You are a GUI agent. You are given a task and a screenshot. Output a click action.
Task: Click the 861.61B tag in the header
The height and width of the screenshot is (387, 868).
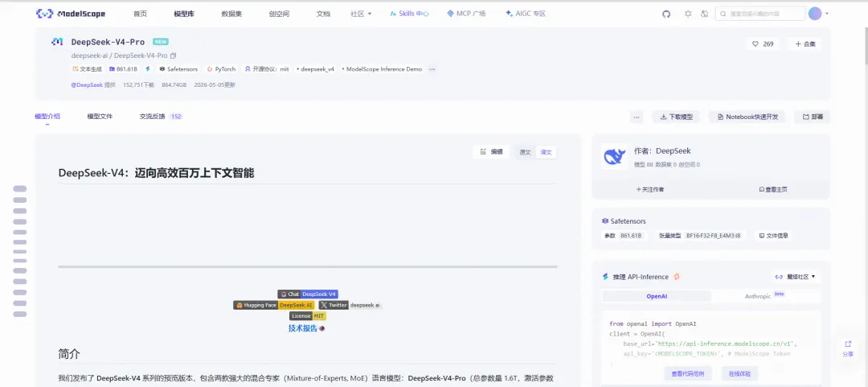(123, 69)
